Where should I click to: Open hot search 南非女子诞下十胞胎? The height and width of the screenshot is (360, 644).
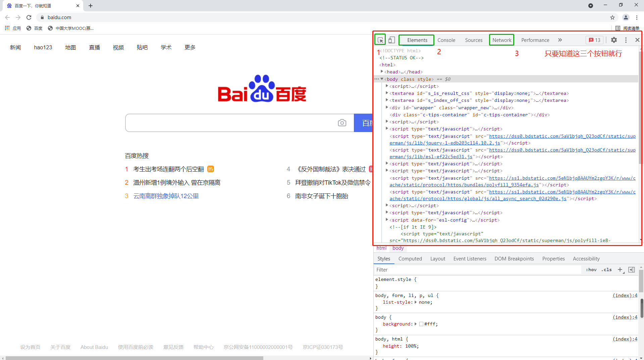click(322, 196)
